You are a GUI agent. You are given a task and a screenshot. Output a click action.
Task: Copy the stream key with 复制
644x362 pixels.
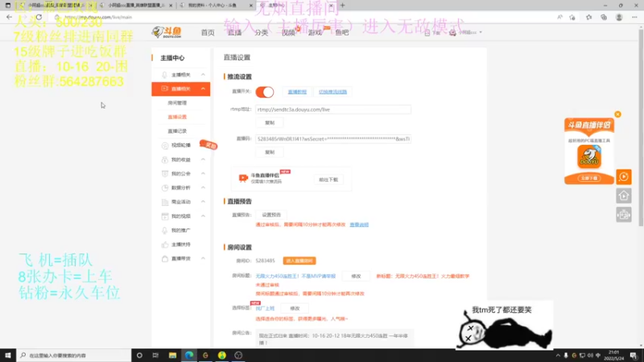(x=270, y=152)
